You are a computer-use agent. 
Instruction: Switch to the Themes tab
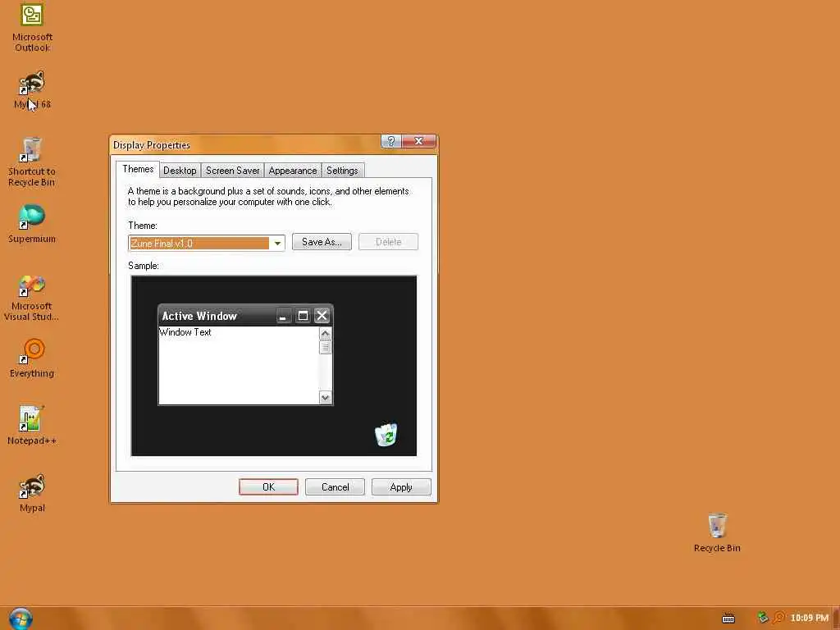coord(138,169)
